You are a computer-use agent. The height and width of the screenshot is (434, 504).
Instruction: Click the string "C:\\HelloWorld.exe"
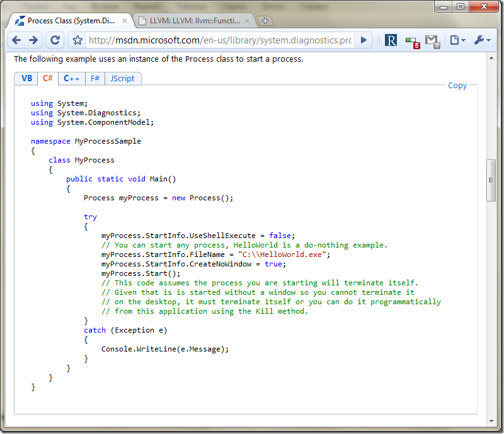click(x=282, y=254)
